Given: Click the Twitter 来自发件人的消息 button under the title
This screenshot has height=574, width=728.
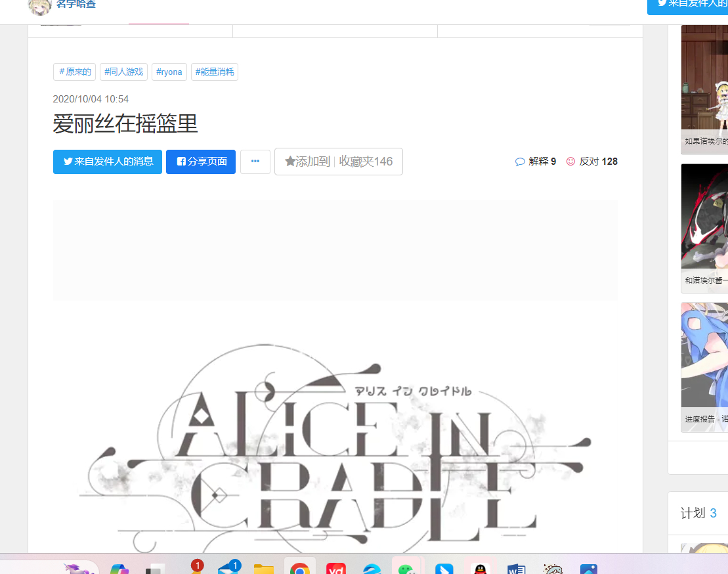Looking at the screenshot, I should (108, 162).
